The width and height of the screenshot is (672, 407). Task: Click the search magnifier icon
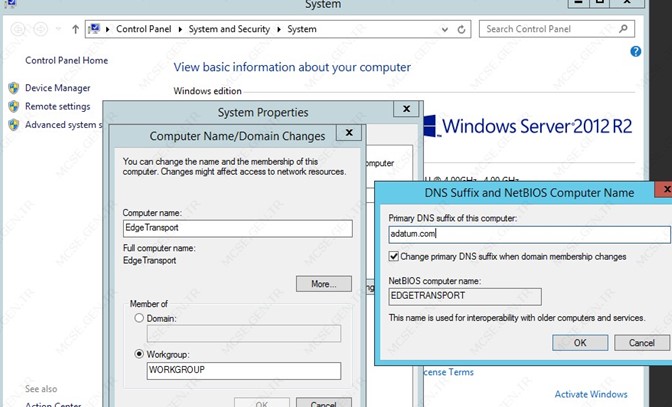coord(623,29)
